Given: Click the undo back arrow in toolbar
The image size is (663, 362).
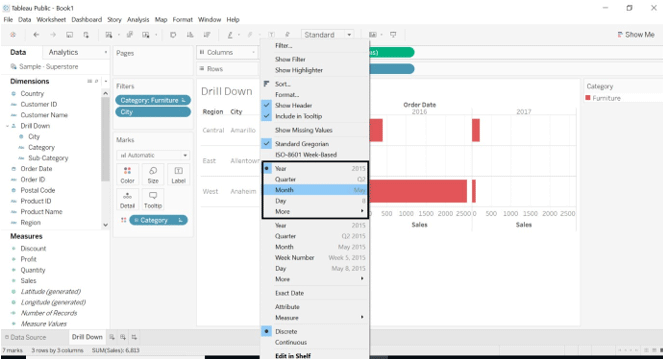Looking at the screenshot, I should [36, 35].
